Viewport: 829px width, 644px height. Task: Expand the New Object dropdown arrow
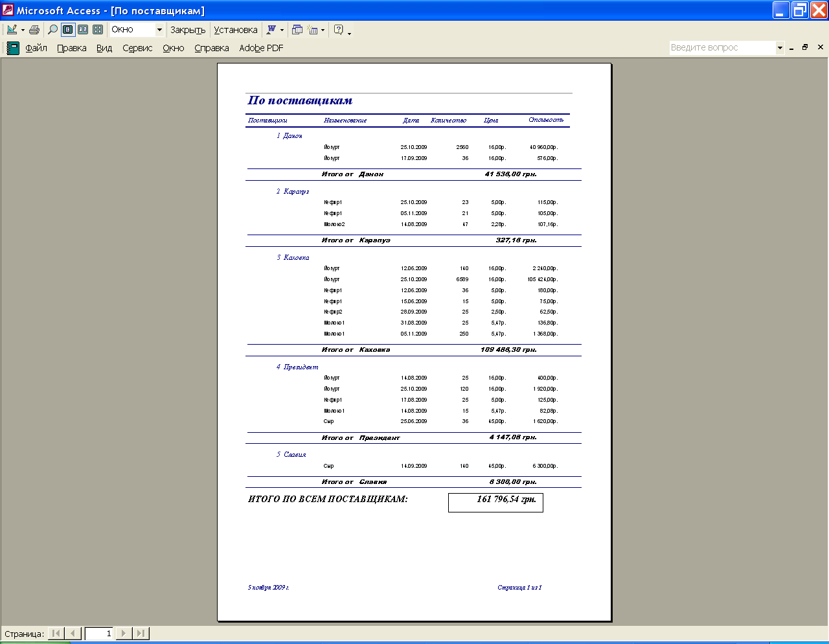coord(323,30)
